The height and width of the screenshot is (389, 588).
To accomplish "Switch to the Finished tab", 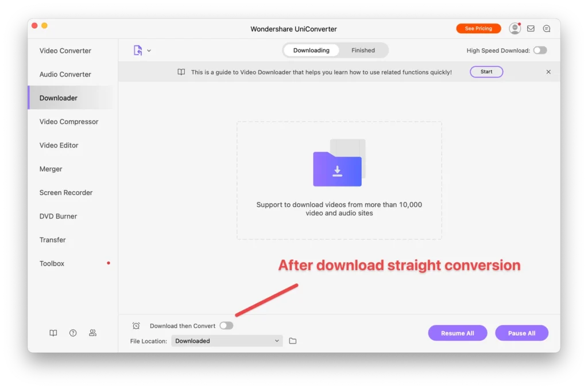I will (363, 50).
